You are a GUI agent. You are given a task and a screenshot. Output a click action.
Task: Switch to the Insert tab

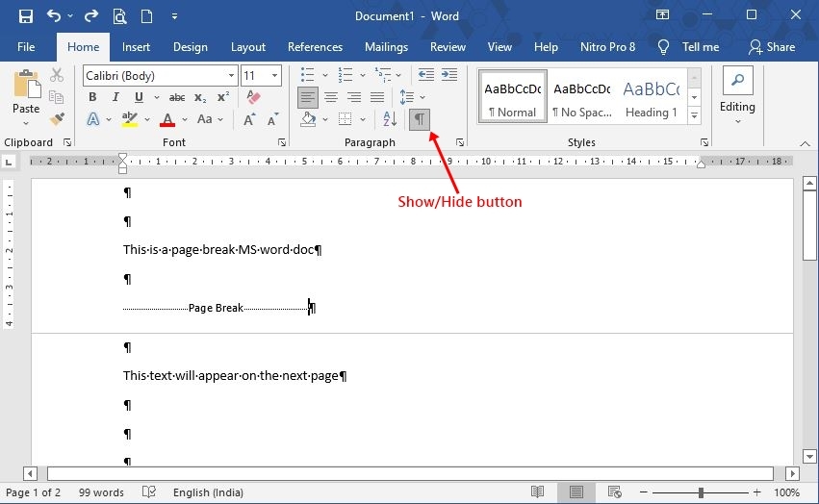[136, 47]
